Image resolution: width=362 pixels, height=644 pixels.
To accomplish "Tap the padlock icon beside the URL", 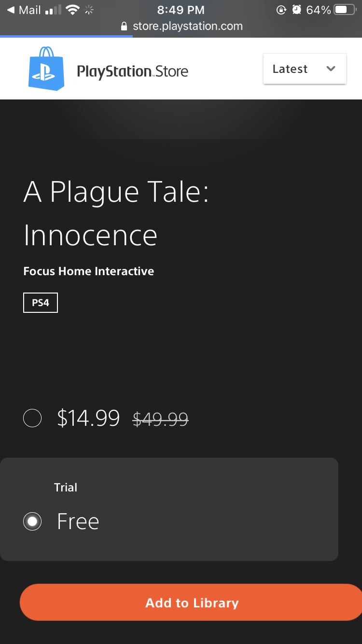I will point(125,26).
